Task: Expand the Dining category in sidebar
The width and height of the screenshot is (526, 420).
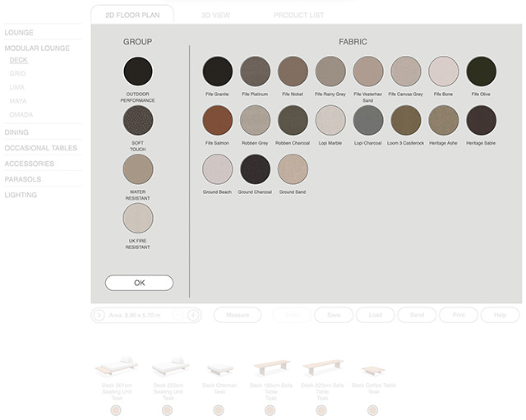Action: pos(16,132)
